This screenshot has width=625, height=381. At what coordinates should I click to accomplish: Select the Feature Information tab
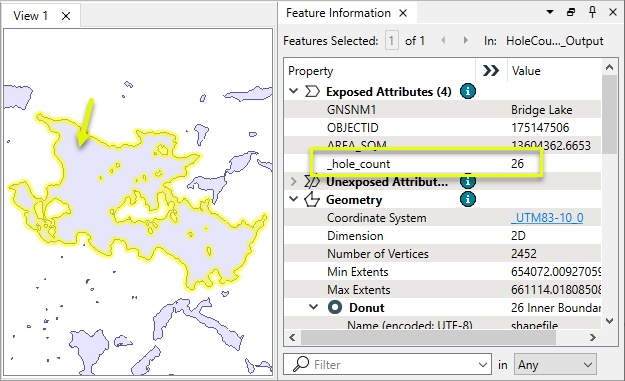338,13
